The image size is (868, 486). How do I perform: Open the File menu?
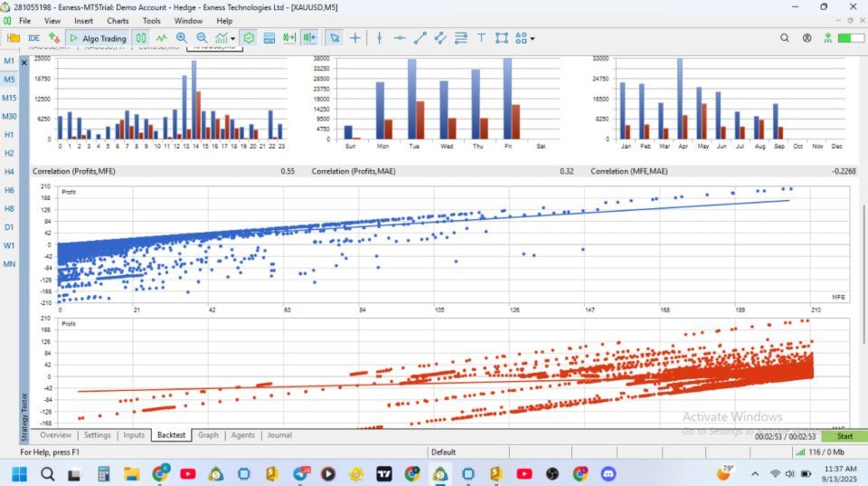tap(25, 21)
